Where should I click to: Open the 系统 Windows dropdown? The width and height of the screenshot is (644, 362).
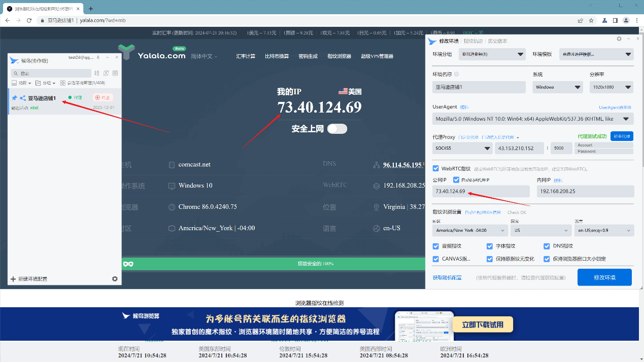557,87
